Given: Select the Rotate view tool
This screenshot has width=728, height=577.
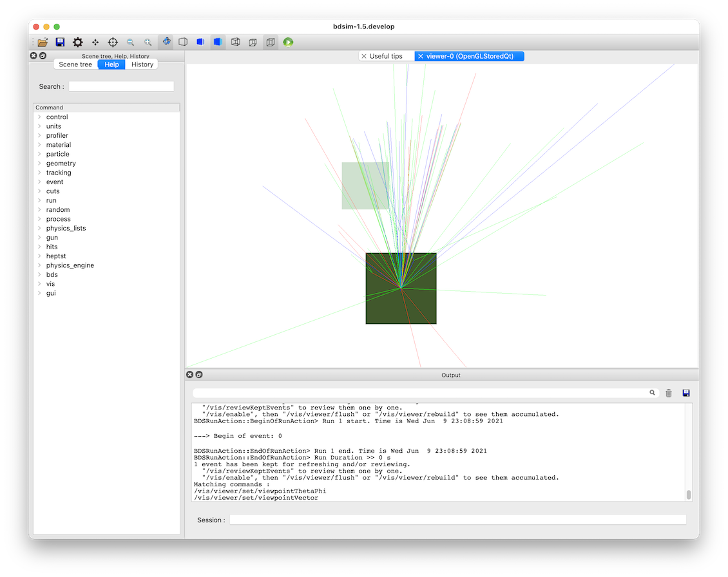Looking at the screenshot, I should (166, 42).
